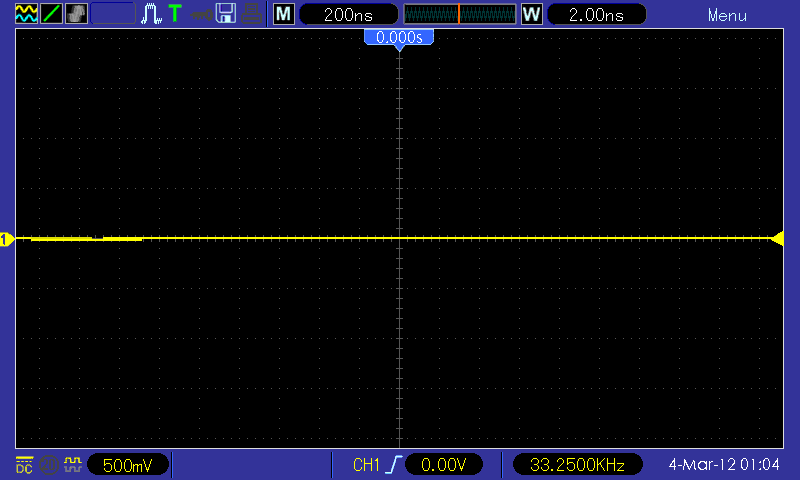Click the 0.00V trigger level value

[443, 465]
